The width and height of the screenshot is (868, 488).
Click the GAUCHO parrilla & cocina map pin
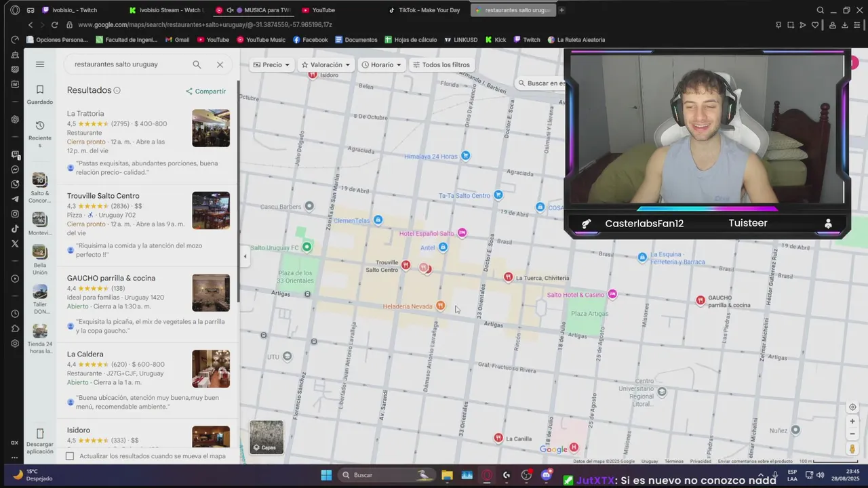click(x=701, y=300)
